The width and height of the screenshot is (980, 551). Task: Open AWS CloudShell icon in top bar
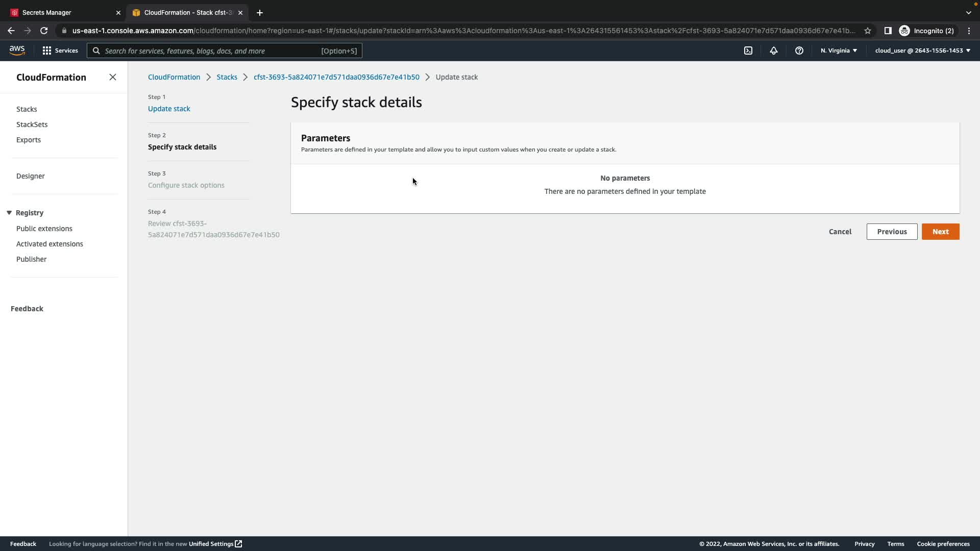click(x=748, y=51)
